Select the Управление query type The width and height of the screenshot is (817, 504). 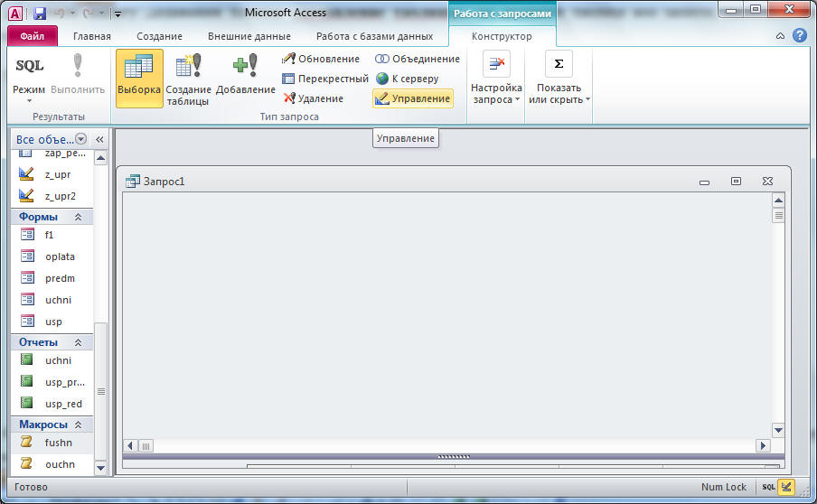click(413, 98)
